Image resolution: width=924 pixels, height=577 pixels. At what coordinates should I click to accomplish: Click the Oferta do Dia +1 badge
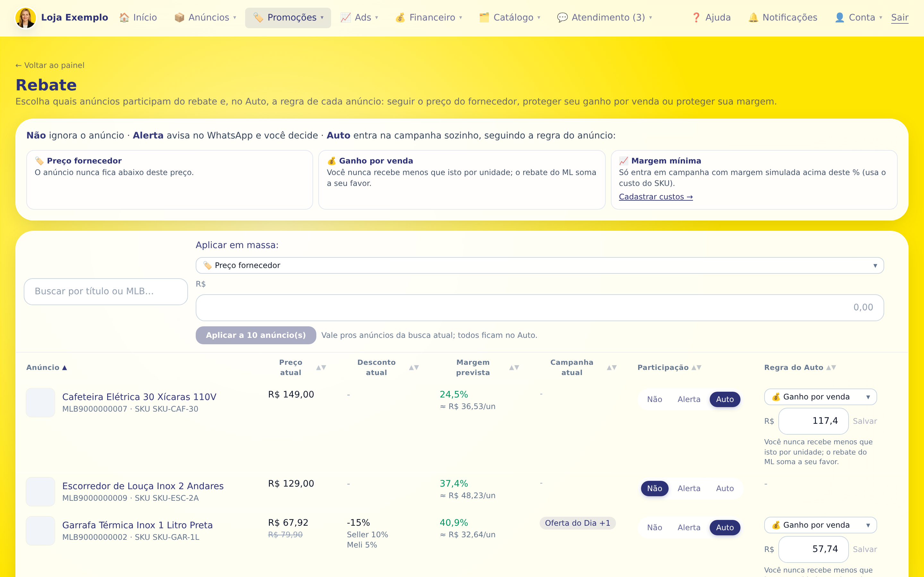pos(577,523)
